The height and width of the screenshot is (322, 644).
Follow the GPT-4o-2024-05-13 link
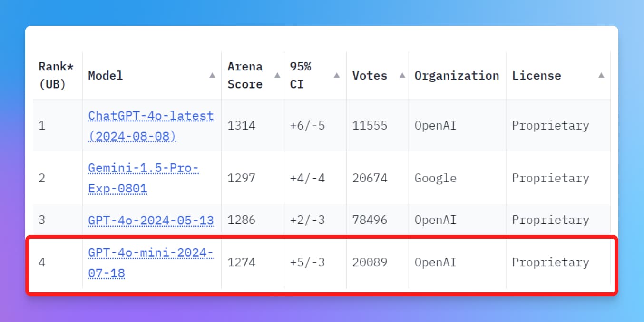tap(151, 220)
